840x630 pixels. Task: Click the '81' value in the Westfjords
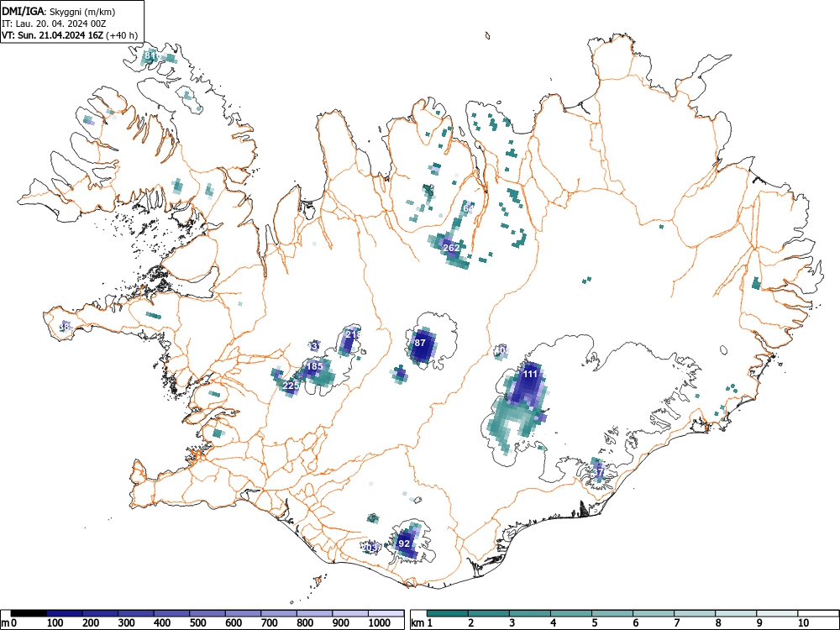150,55
